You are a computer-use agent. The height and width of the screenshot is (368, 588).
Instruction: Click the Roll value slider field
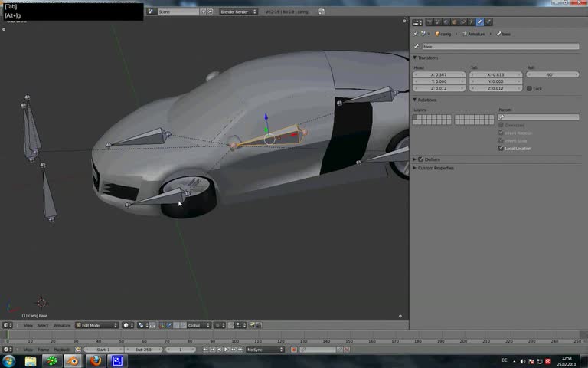point(551,75)
